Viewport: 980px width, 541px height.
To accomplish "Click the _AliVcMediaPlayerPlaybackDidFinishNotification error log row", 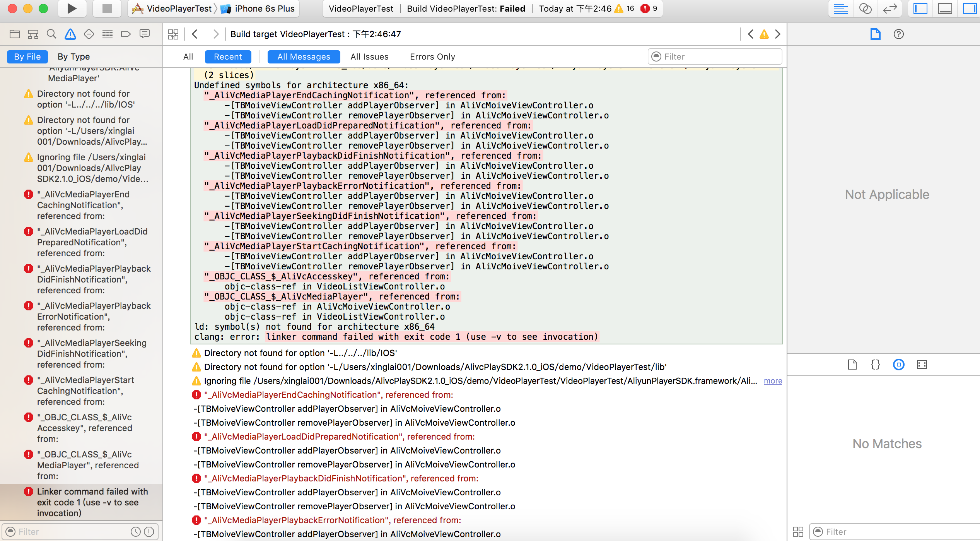I will click(x=487, y=478).
